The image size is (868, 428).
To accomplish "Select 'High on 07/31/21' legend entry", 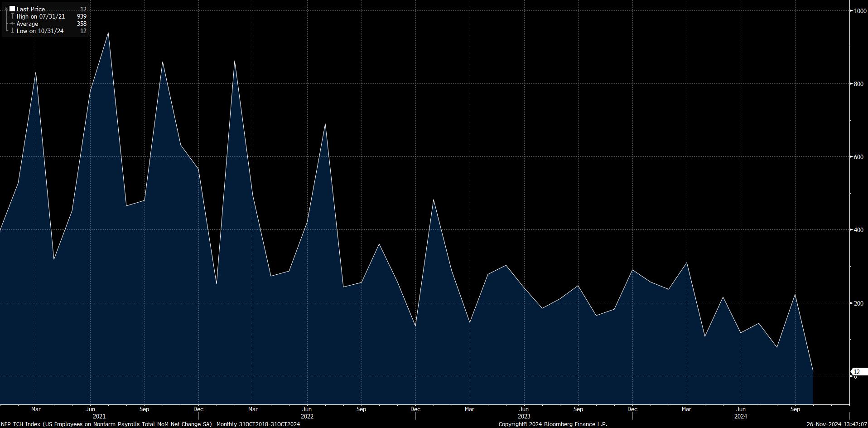I will pyautogui.click(x=41, y=16).
